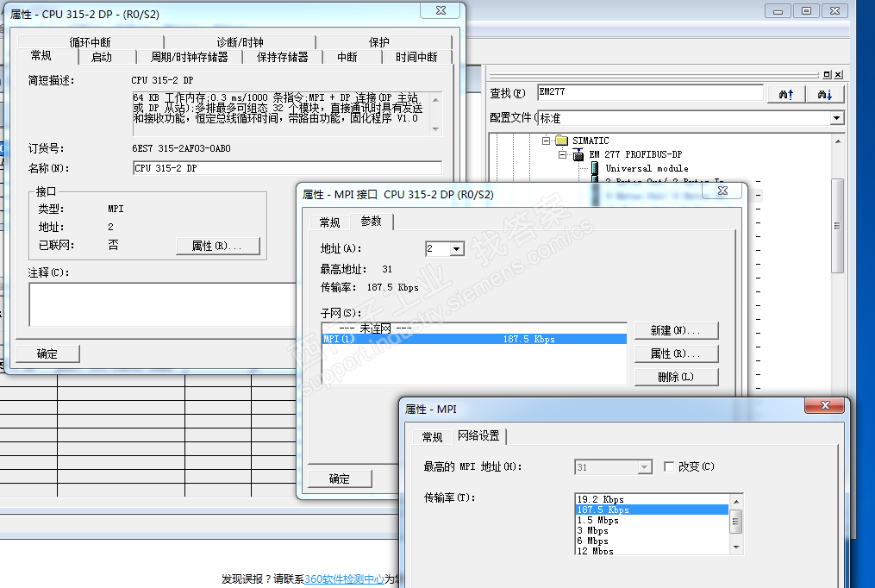Click the catalog panel dock/float icon

tap(827, 74)
